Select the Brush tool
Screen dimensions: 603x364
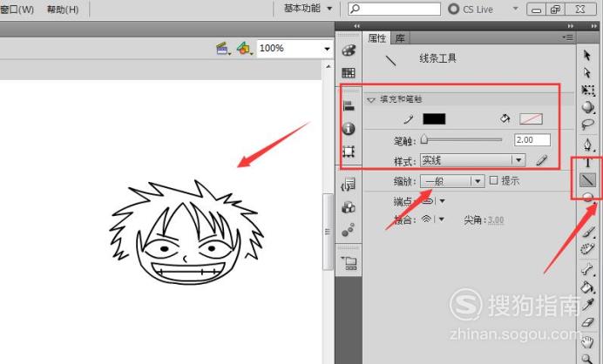coord(588,232)
